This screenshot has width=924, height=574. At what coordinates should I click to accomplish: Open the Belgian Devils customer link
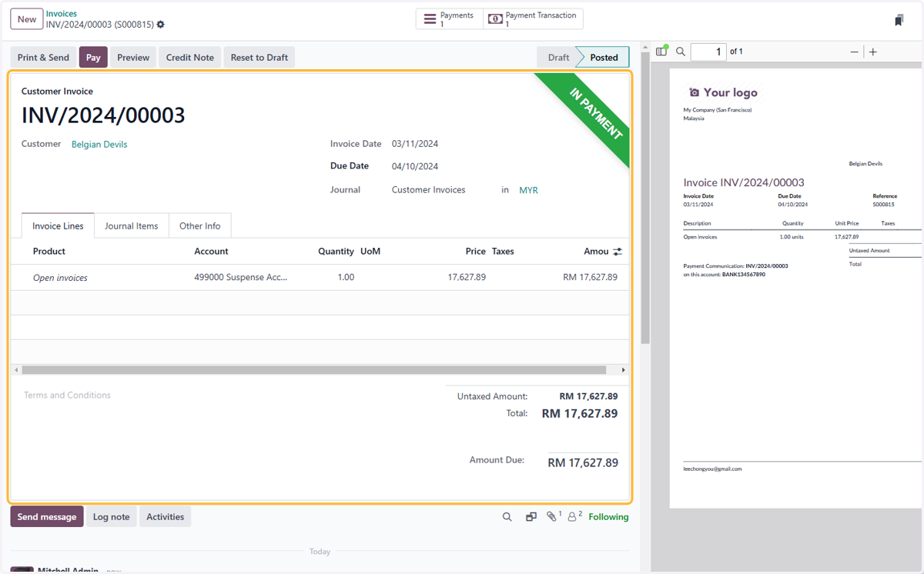(x=99, y=144)
